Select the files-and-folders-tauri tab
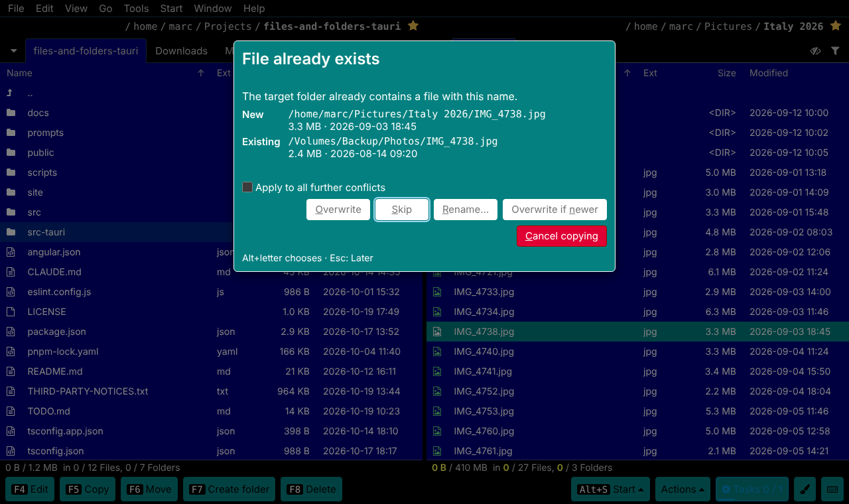 86,51
